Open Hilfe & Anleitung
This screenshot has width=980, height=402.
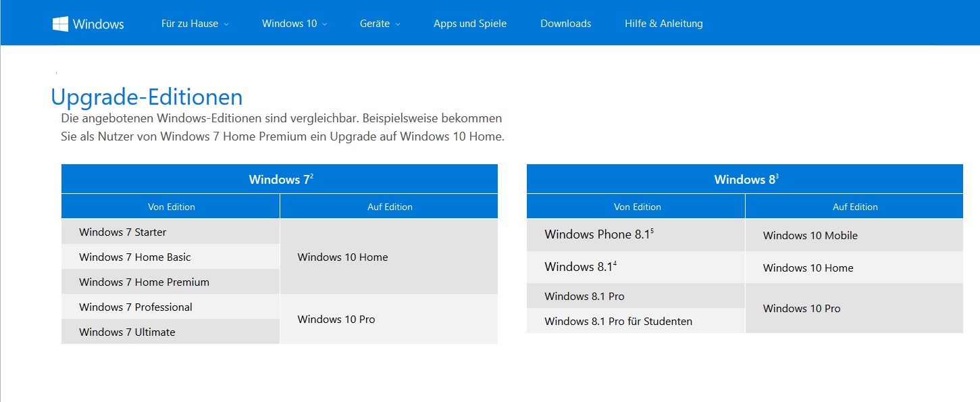(664, 24)
